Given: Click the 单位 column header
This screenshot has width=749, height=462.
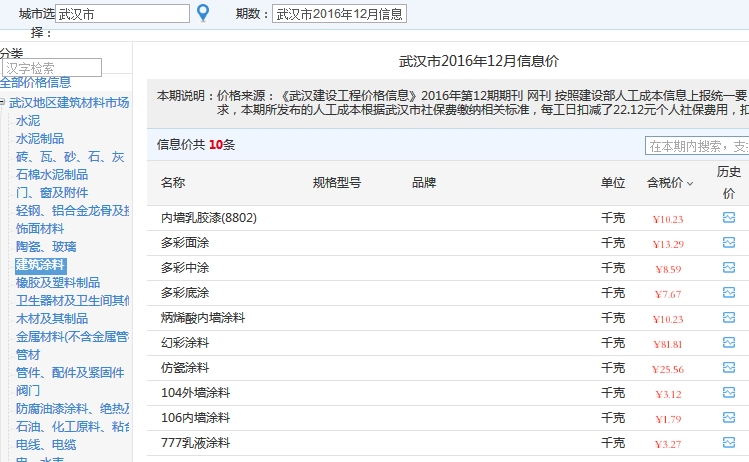Looking at the screenshot, I should (613, 183).
